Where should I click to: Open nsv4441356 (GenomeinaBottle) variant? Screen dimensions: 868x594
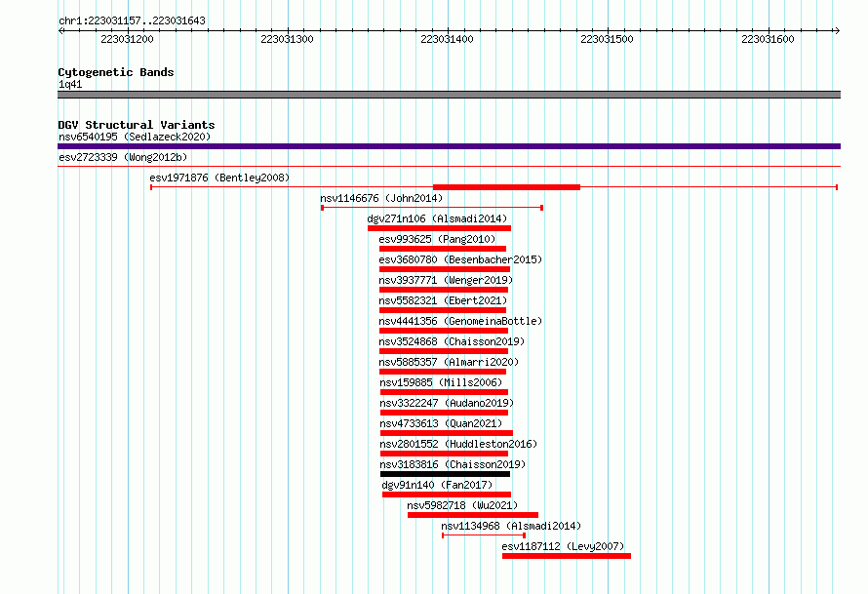pyautogui.click(x=460, y=321)
